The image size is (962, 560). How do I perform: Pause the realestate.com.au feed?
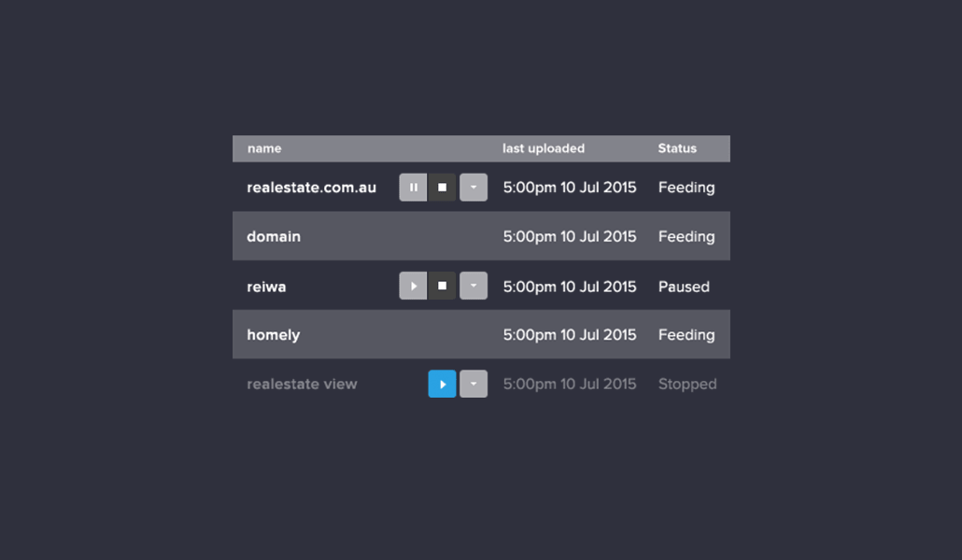[x=413, y=188]
